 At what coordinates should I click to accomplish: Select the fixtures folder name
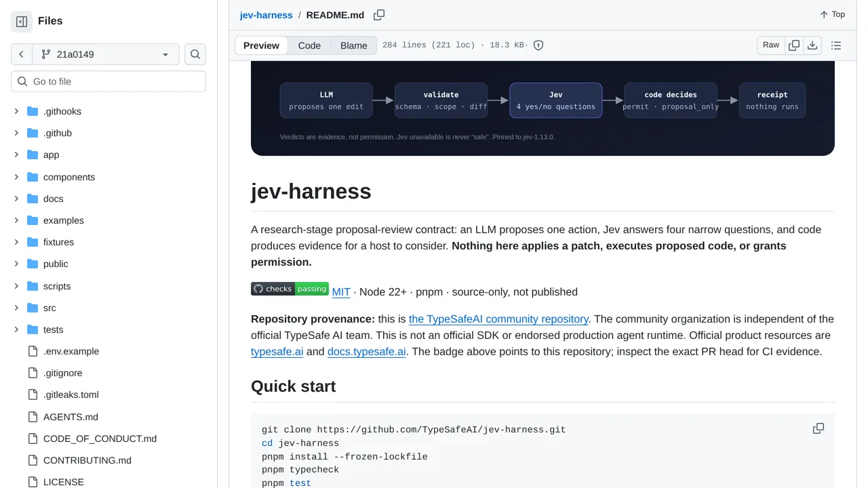pyautogui.click(x=58, y=242)
